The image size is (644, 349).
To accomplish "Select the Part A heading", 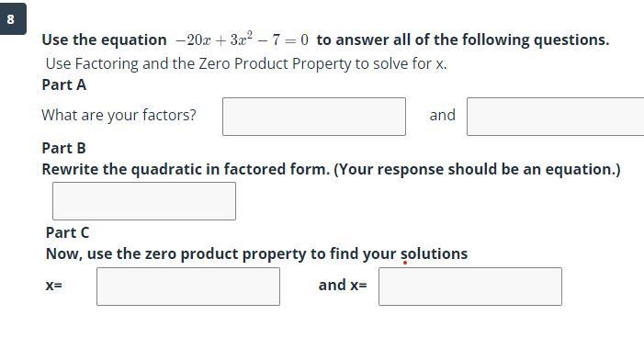I will click(x=64, y=85).
